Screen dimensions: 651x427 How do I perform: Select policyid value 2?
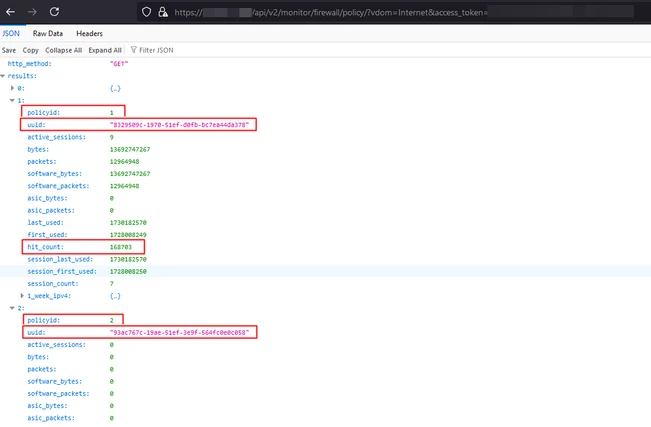pyautogui.click(x=112, y=320)
